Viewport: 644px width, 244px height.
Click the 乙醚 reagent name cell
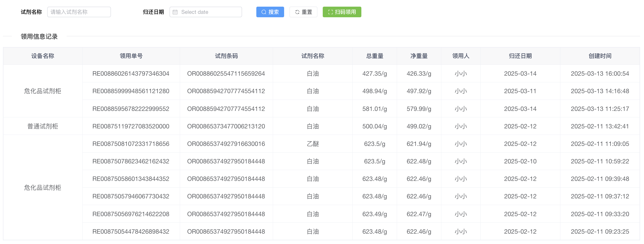pos(312,144)
